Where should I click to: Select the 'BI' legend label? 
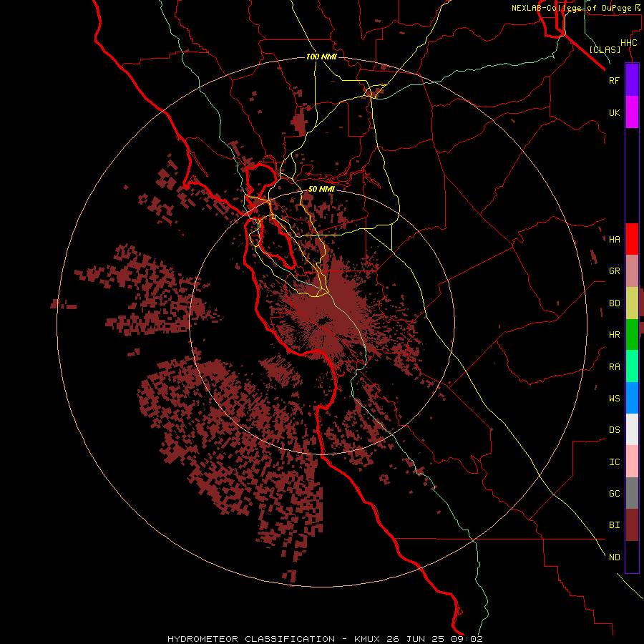click(614, 525)
